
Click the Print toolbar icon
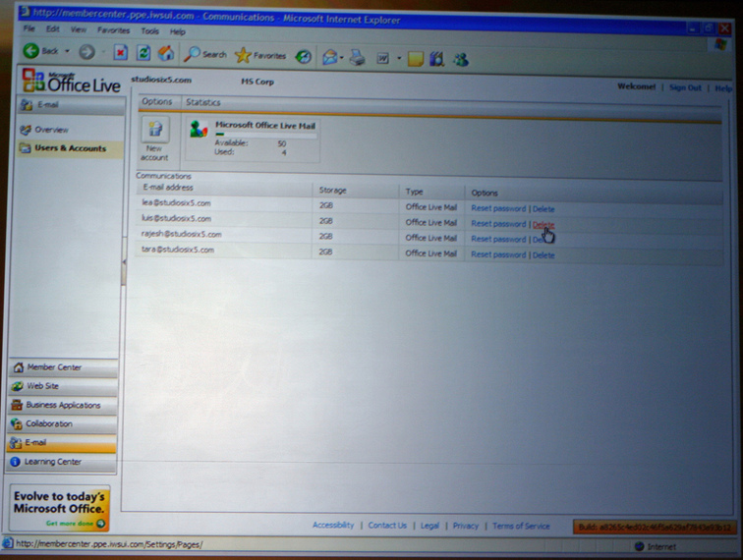[x=357, y=58]
